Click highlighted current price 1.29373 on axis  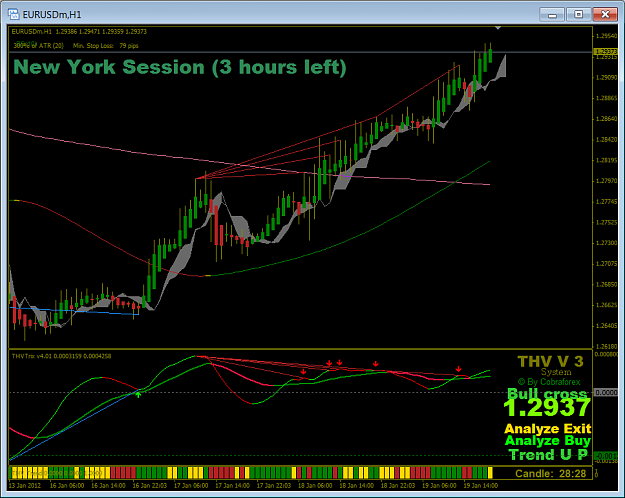pyautogui.click(x=605, y=51)
